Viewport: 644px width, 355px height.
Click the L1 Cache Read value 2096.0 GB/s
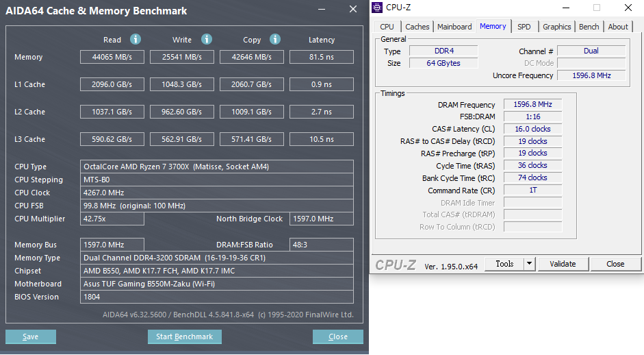coord(112,84)
